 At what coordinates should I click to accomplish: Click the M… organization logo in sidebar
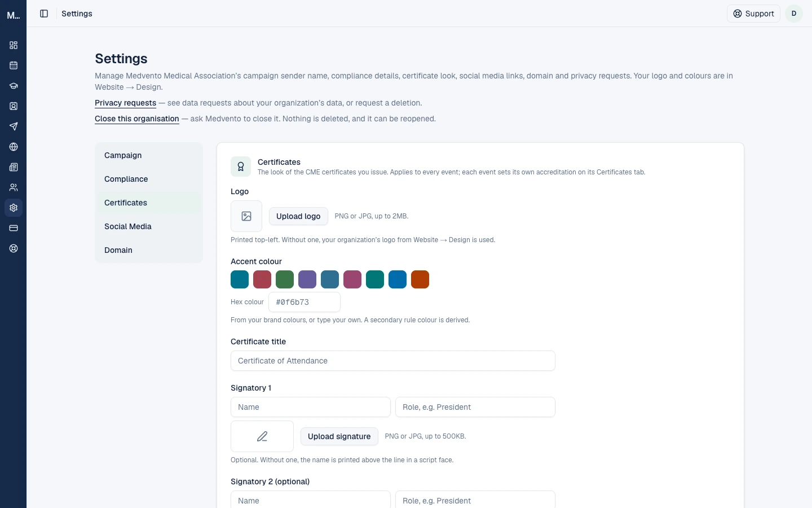pos(14,15)
